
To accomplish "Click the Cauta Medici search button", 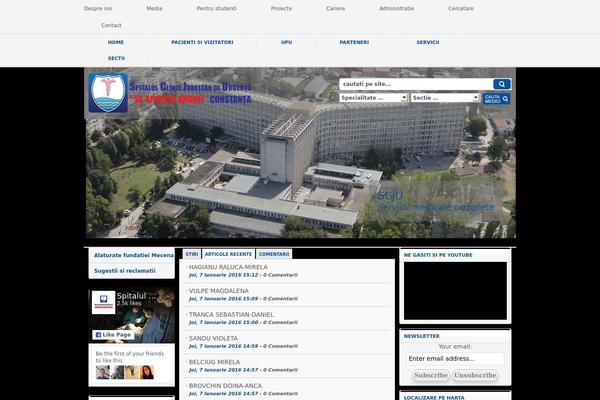I will (497, 98).
